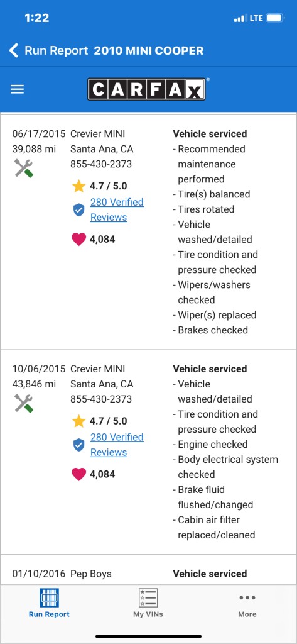Viewport: 297px width, 644px height.
Task: Switch to the My VINs tab
Action: [148, 603]
